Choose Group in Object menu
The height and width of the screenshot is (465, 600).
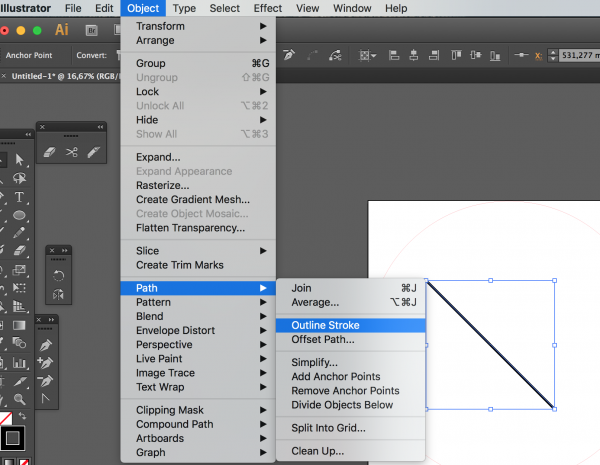[x=198, y=63]
